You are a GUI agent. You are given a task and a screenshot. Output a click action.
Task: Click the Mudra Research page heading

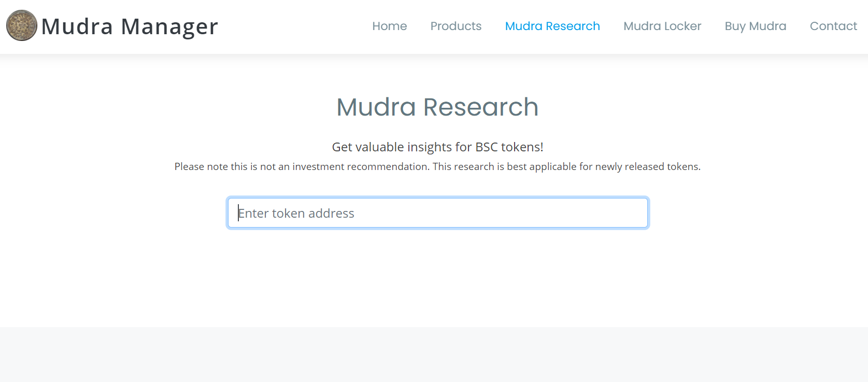[x=437, y=107]
